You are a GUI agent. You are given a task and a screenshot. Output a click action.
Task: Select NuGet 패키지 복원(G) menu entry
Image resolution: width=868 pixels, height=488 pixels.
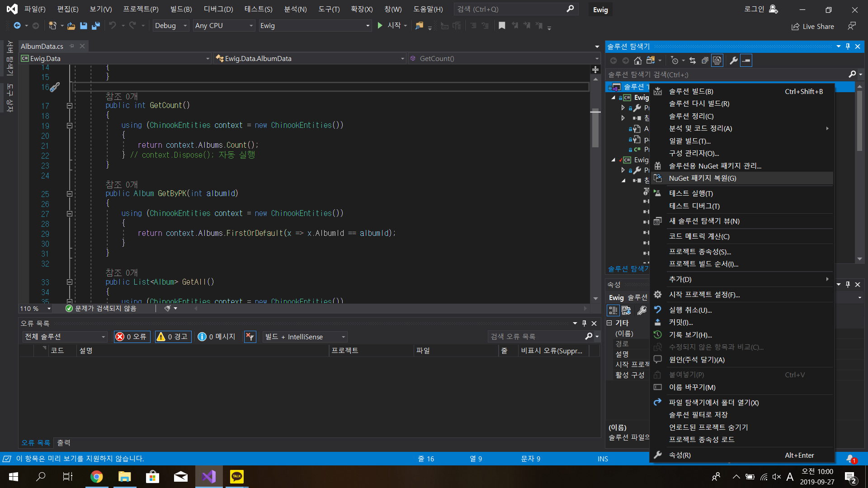coord(702,178)
